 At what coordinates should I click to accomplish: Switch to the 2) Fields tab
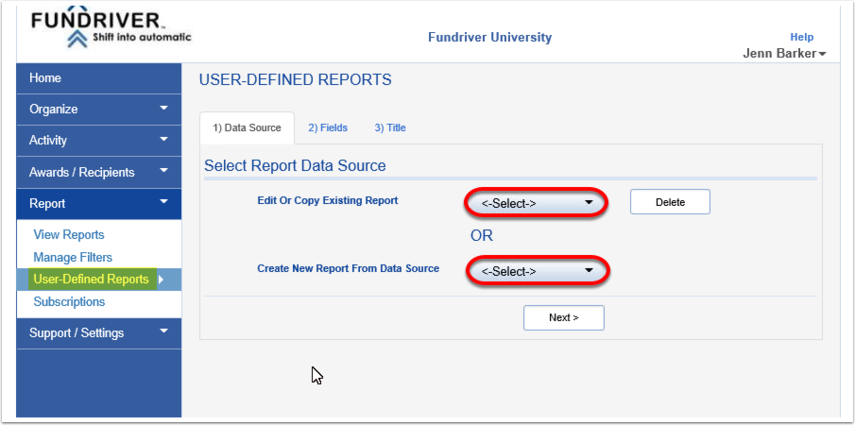pos(328,128)
